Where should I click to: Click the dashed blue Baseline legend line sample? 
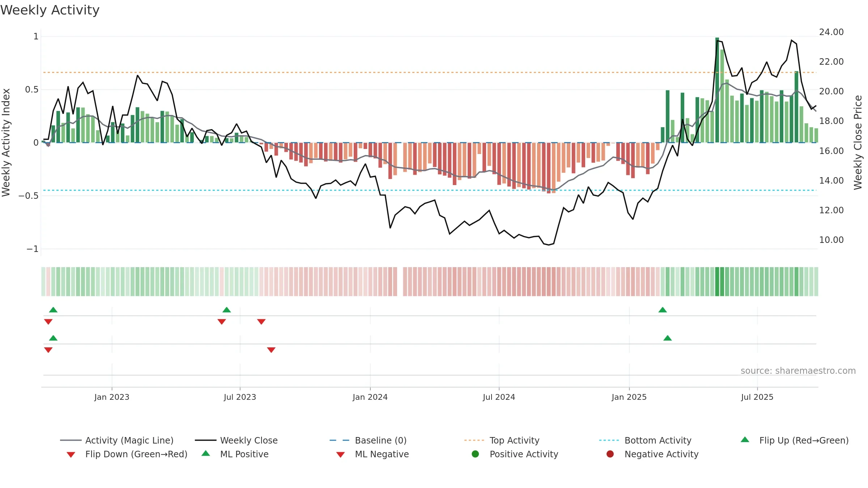pyautogui.click(x=340, y=440)
